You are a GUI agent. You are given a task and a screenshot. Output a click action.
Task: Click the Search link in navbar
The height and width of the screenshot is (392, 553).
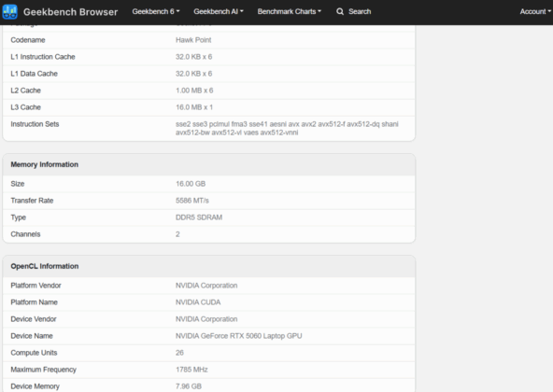[360, 11]
